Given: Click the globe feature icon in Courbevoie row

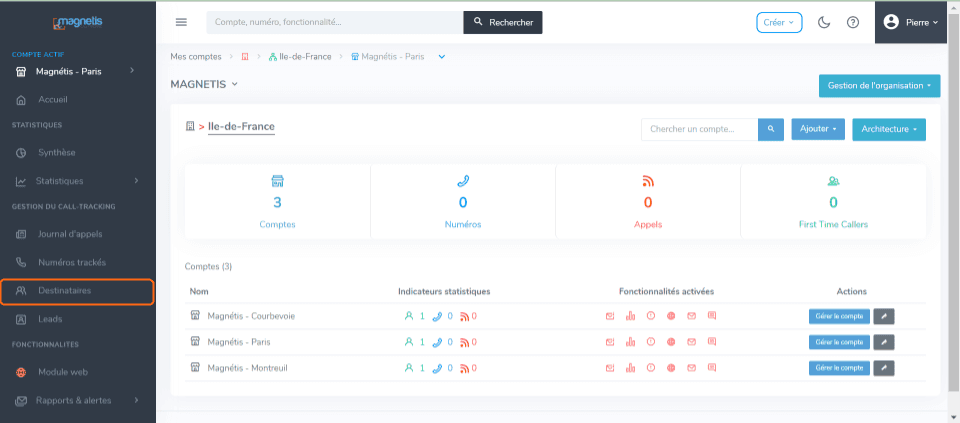Looking at the screenshot, I should (671, 316).
